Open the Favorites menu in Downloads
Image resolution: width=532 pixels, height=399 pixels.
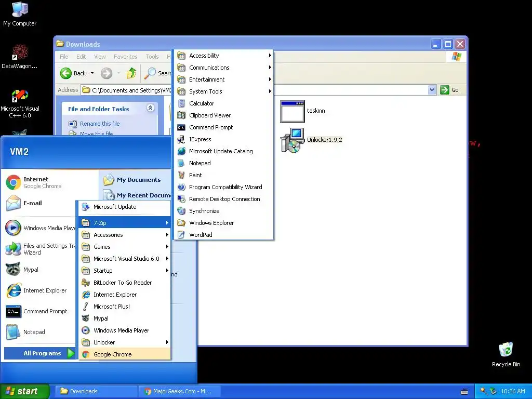coord(126,57)
